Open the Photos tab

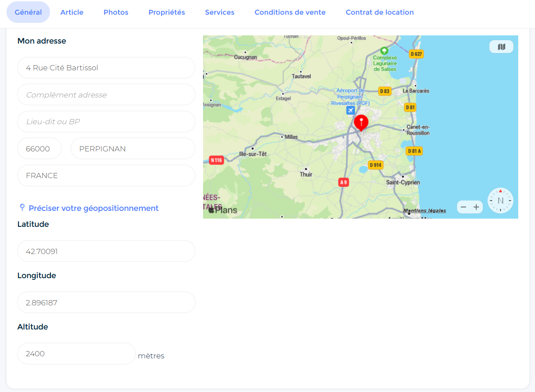pos(116,12)
